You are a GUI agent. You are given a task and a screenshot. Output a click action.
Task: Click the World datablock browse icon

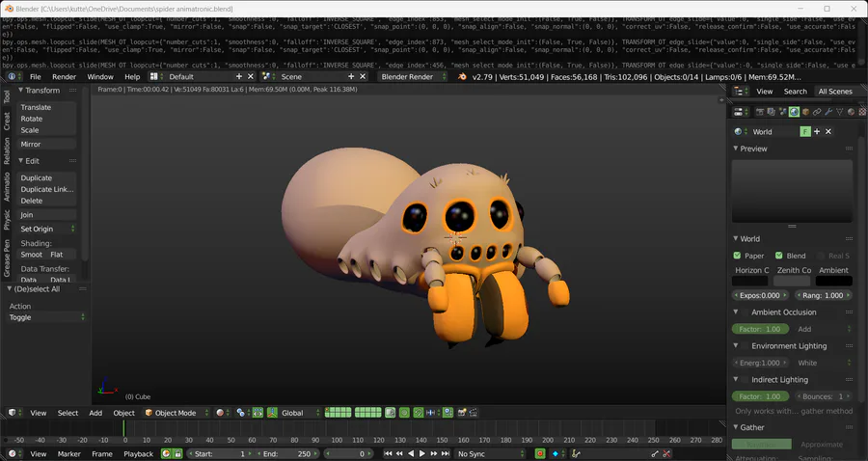(x=739, y=132)
